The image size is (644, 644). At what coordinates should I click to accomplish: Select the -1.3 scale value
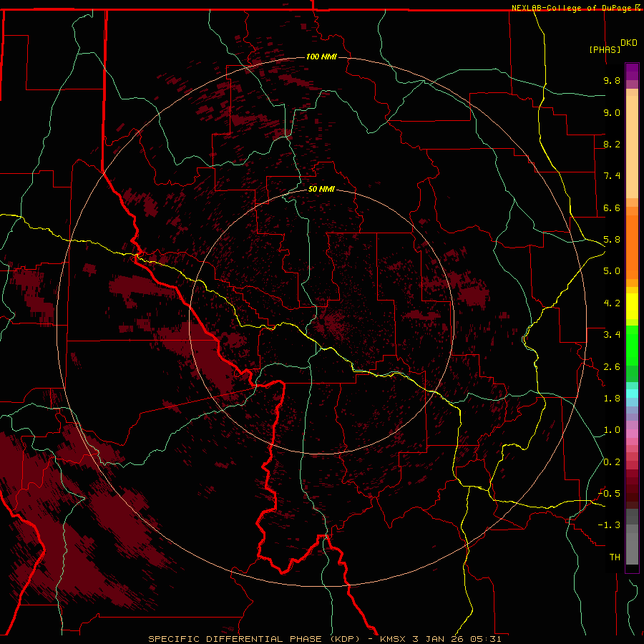(609, 525)
